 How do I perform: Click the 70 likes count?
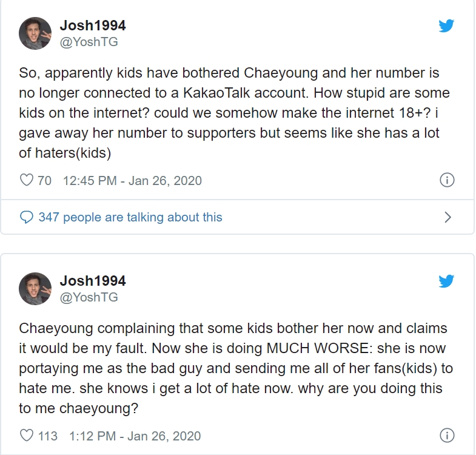(44, 181)
